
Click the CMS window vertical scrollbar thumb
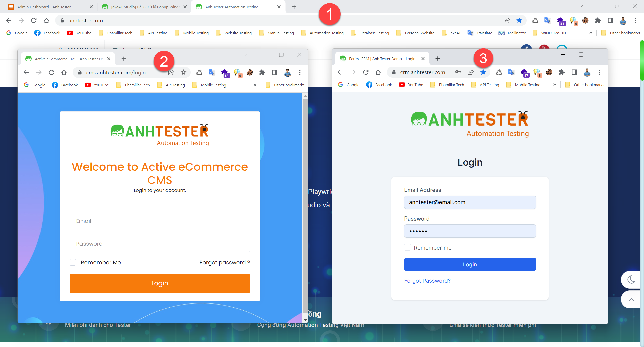[305, 206]
